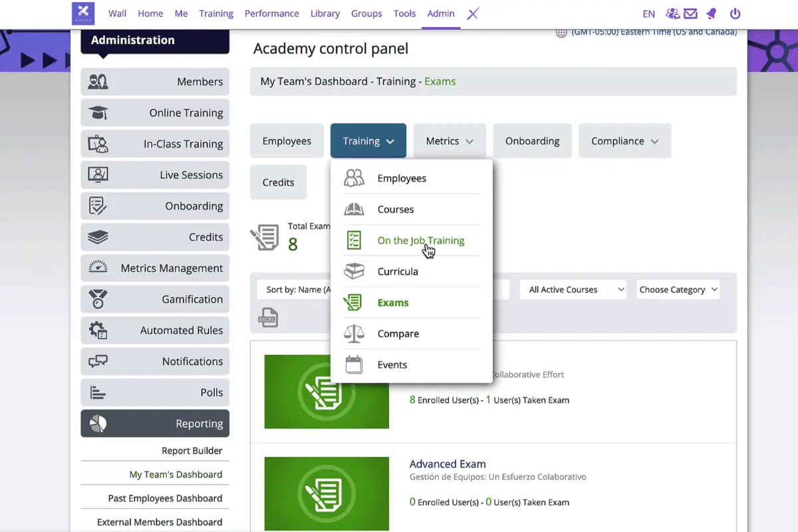The image size is (798, 532).
Task: Click the Employees dashboard button
Action: click(287, 141)
